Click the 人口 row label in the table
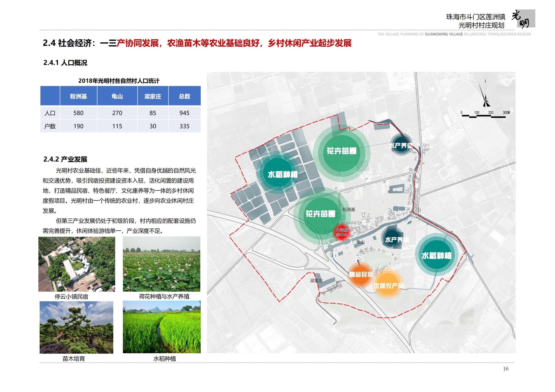Viewport: 555px width, 392px height. coord(50,113)
